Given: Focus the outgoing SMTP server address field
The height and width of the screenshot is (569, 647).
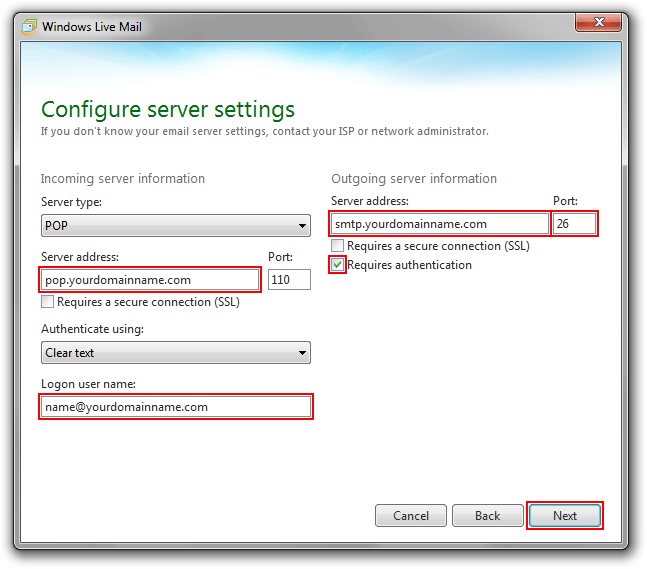Looking at the screenshot, I should (x=440, y=224).
